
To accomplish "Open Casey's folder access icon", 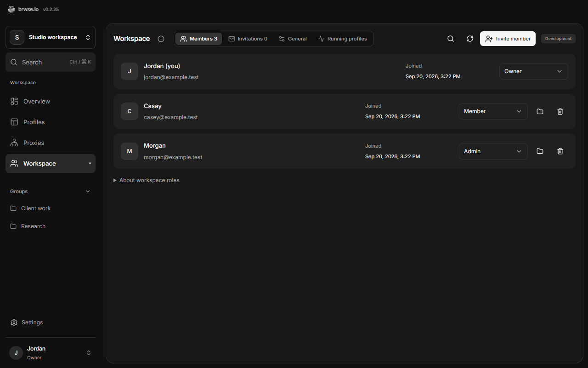I will click(540, 111).
